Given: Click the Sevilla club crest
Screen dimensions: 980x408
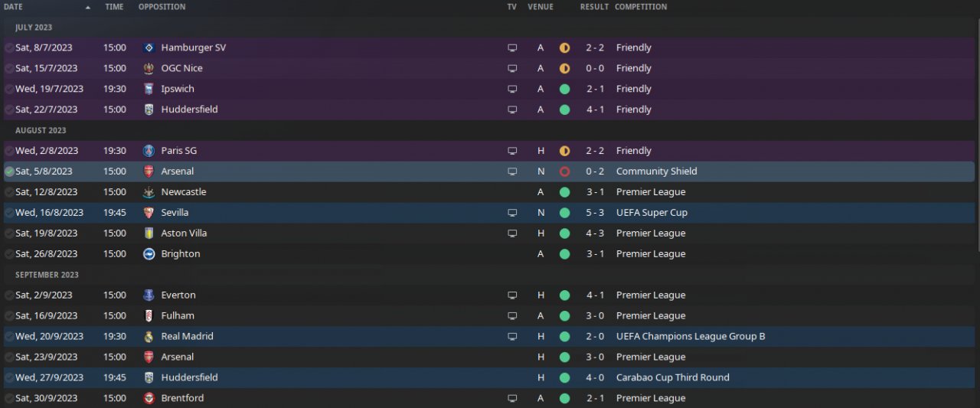Looking at the screenshot, I should pos(149,212).
